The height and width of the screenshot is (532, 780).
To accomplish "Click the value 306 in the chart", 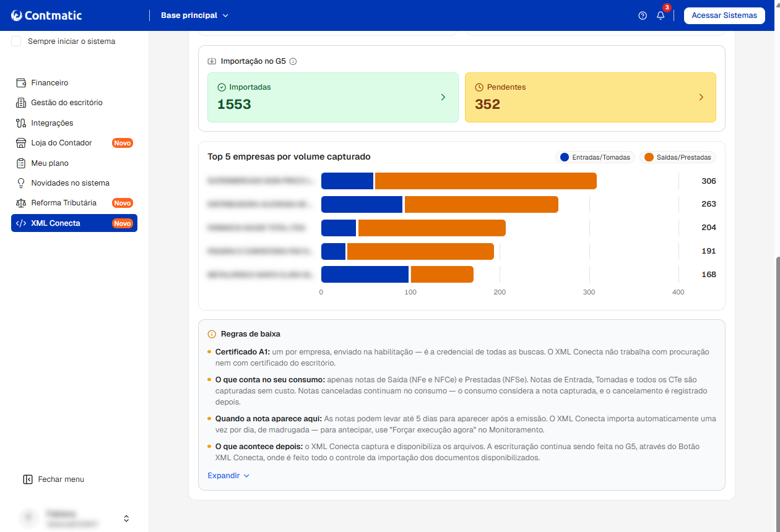I will tap(709, 181).
